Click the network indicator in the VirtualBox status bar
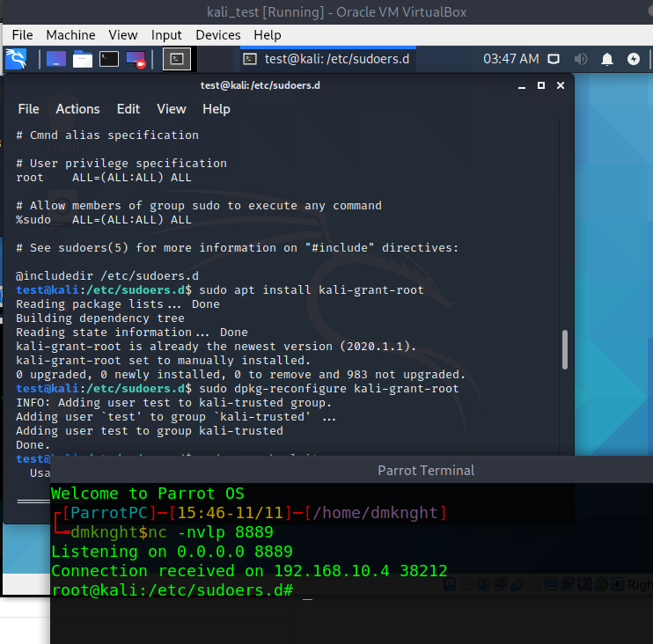This screenshot has height=644, width=653. point(500,584)
